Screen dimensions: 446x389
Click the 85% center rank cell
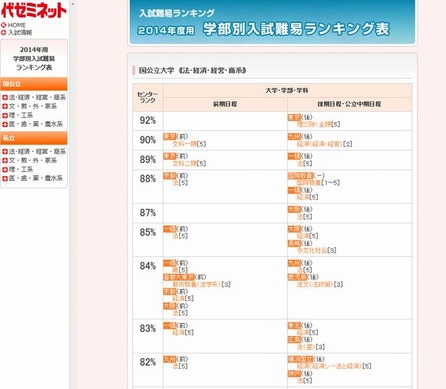[x=148, y=240]
